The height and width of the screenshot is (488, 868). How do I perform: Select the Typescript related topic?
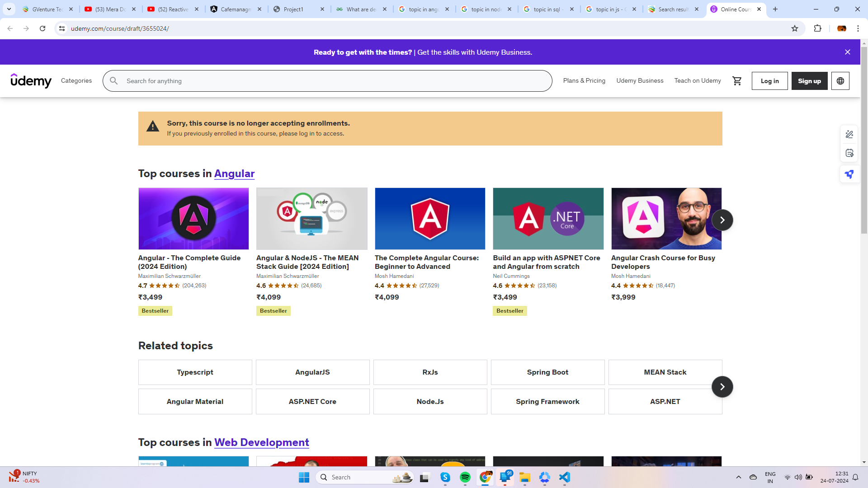point(195,372)
